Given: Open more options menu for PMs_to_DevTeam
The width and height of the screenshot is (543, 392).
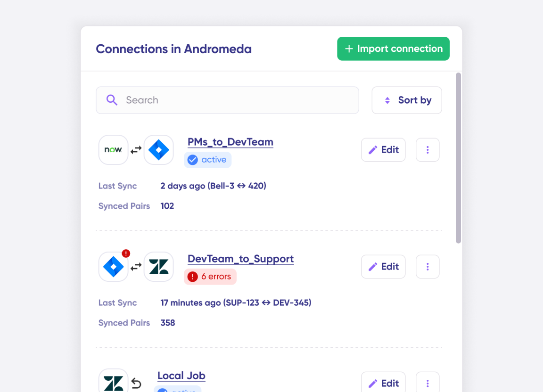Looking at the screenshot, I should [x=428, y=150].
